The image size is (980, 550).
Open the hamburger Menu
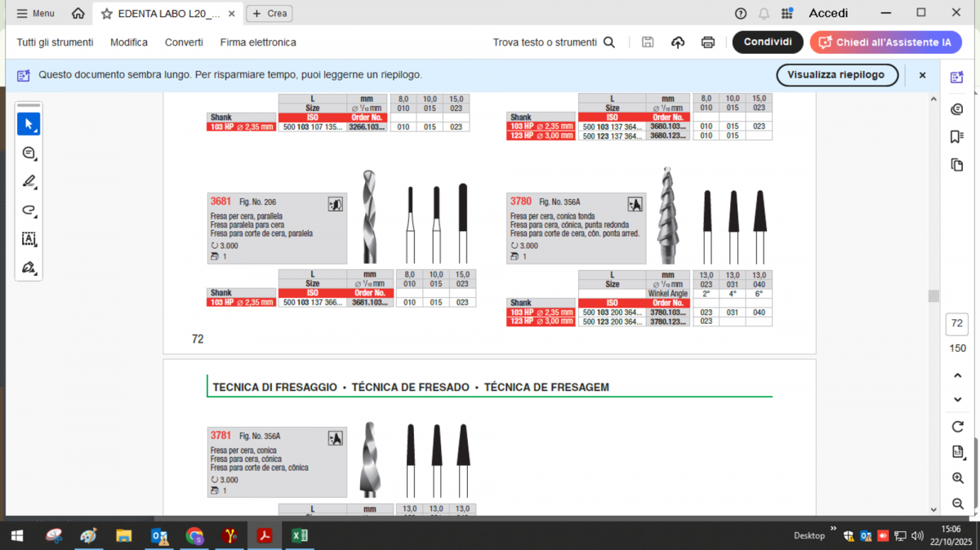click(36, 13)
